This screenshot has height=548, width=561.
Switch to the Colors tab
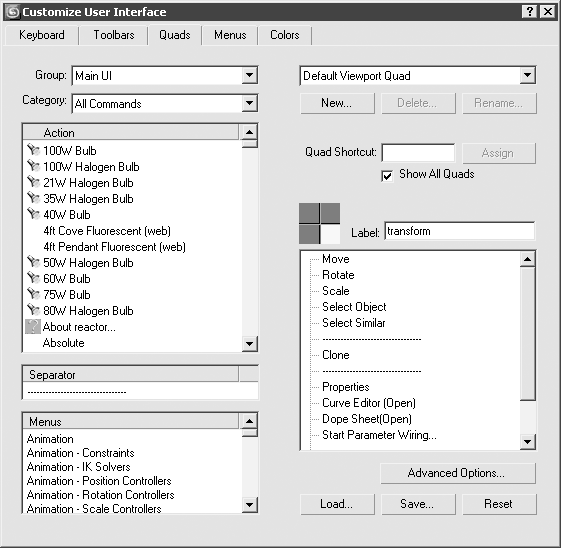[x=284, y=35]
